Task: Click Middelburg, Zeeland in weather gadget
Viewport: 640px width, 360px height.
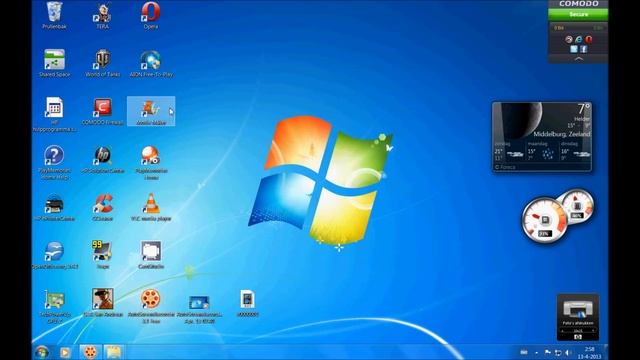Action: coord(562,134)
